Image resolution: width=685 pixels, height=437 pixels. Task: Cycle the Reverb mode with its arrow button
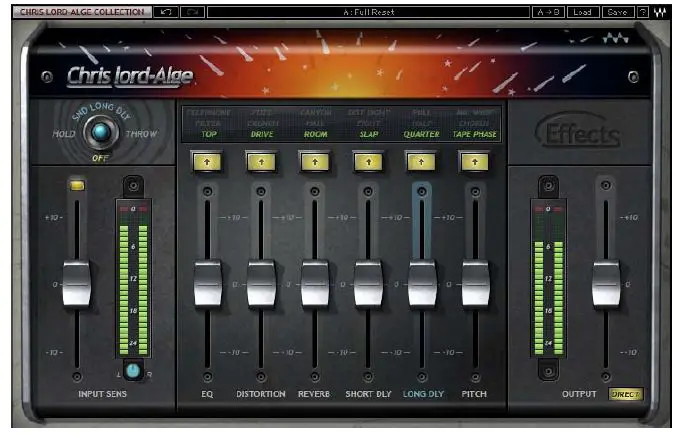(315, 162)
